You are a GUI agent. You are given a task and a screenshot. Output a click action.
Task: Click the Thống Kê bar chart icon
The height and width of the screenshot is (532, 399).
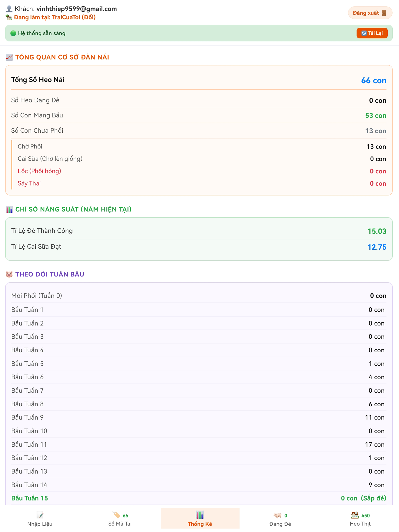(200, 515)
